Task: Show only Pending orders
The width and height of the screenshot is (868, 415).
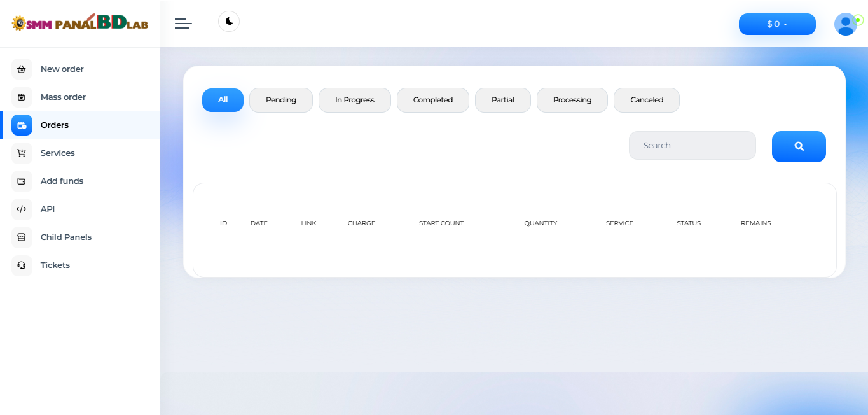Action: coord(281,100)
